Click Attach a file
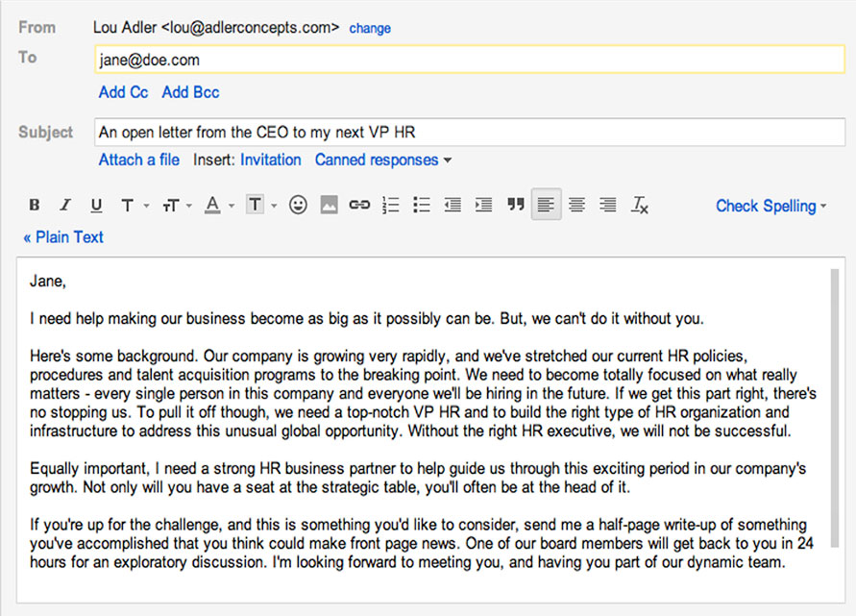 [138, 160]
